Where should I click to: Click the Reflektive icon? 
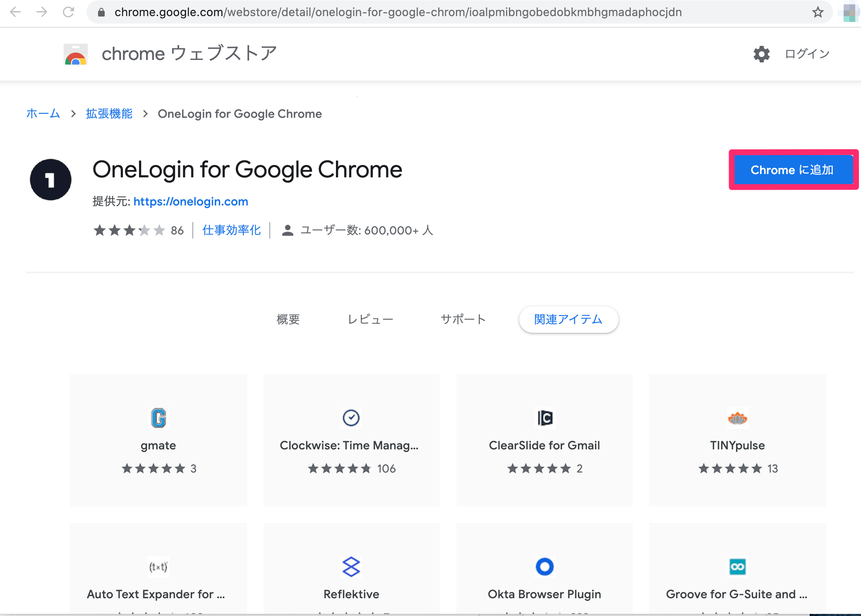click(351, 567)
